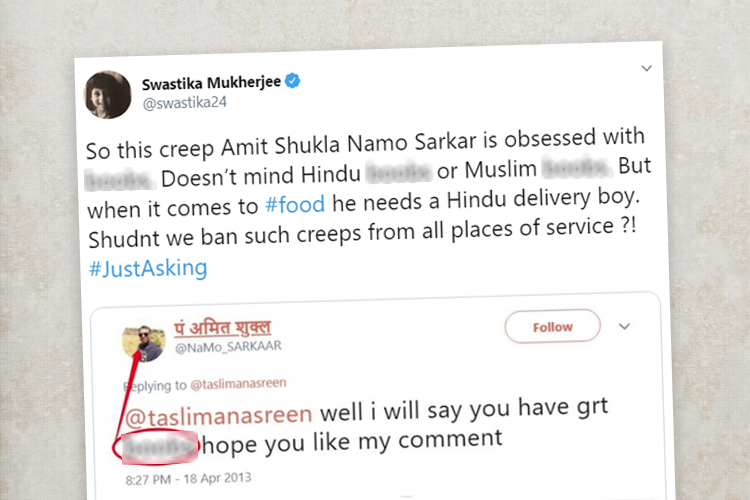Screen dimensions: 750x500
Task: Click the blurred word circled in red
Action: pos(159,447)
